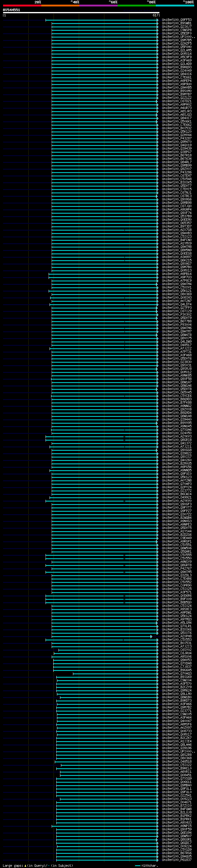Select the UniRef100_Q2HZF5 label
Screen dimensions: 197x868
[x=177, y=43]
